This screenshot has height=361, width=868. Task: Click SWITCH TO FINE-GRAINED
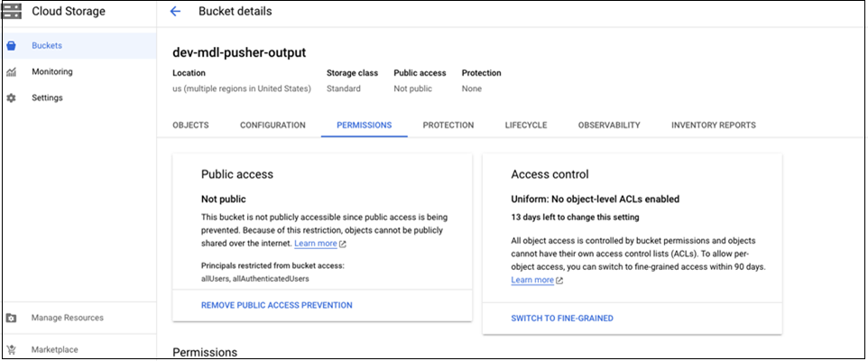tap(562, 319)
